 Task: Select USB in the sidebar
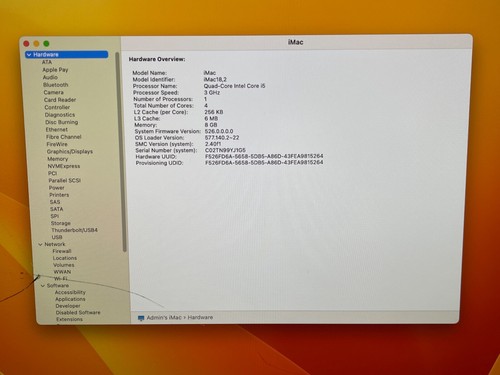coord(57,237)
